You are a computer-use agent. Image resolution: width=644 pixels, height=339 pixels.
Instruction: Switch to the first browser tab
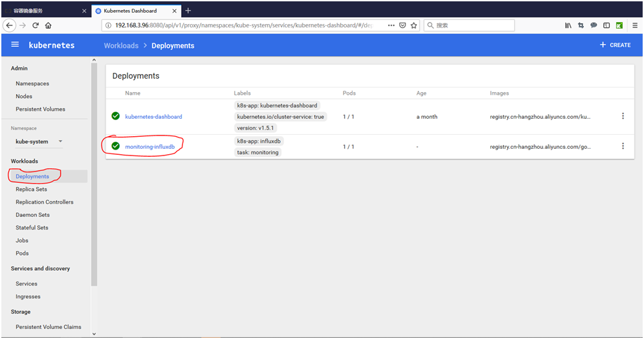point(46,11)
